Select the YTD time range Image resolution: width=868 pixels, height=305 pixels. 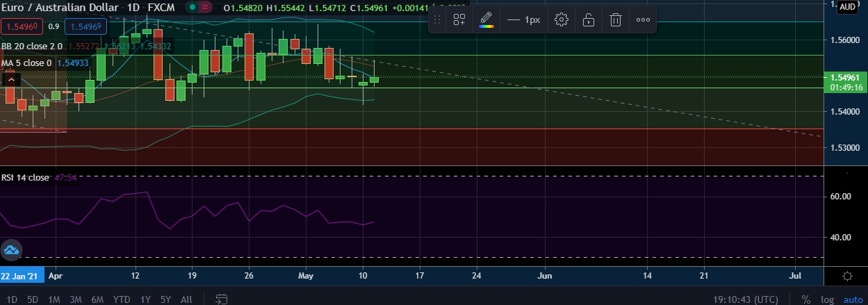(122, 299)
